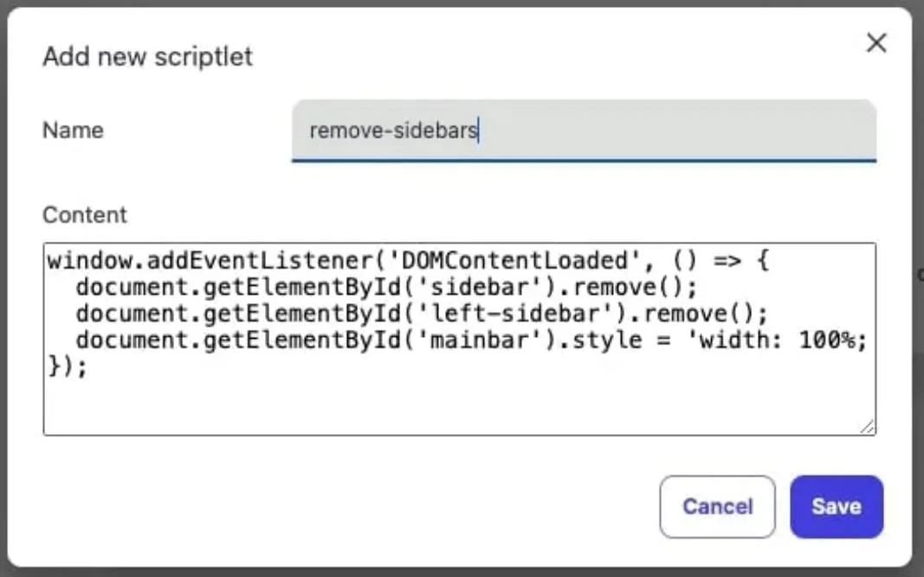Click 'remove-sidebars' text in Name field
The height and width of the screenshot is (577, 924).
(x=394, y=131)
